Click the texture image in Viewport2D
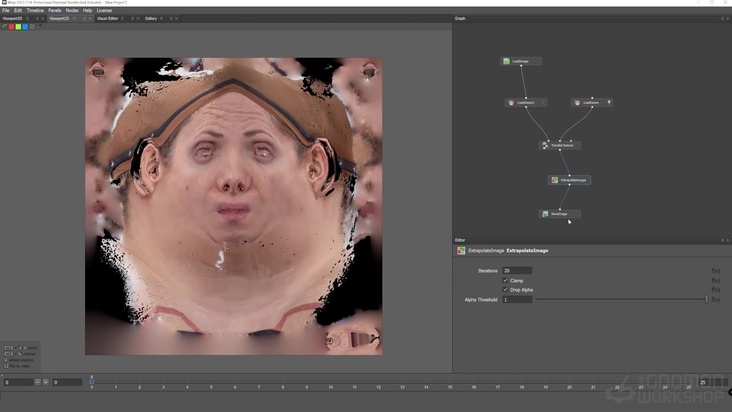This screenshot has width=732, height=412. (x=233, y=206)
